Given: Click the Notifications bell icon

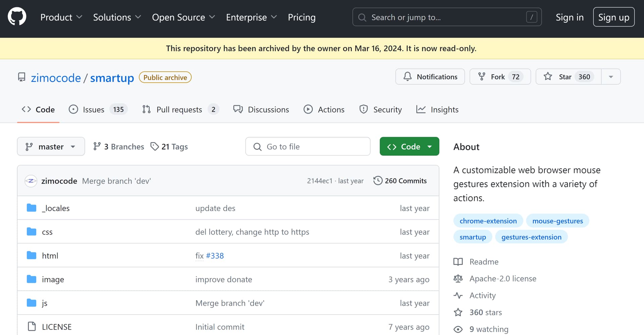Looking at the screenshot, I should (408, 77).
